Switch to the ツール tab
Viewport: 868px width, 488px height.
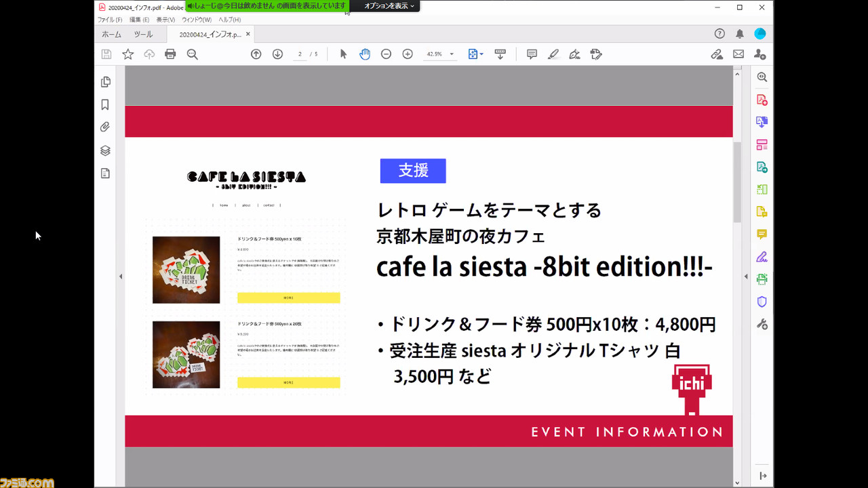tap(143, 34)
